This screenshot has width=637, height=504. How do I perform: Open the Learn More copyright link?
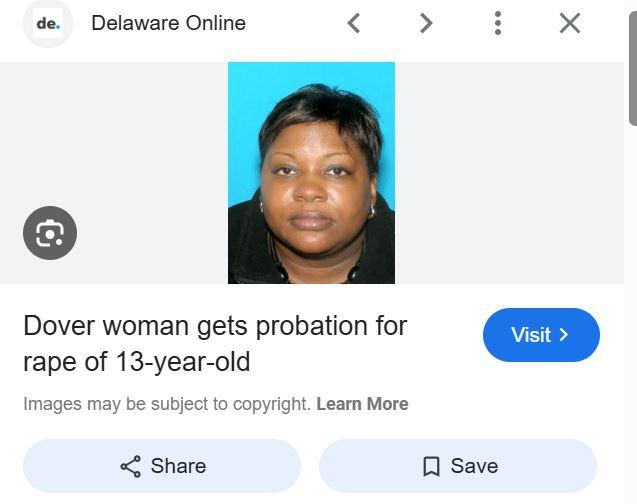pos(362,404)
